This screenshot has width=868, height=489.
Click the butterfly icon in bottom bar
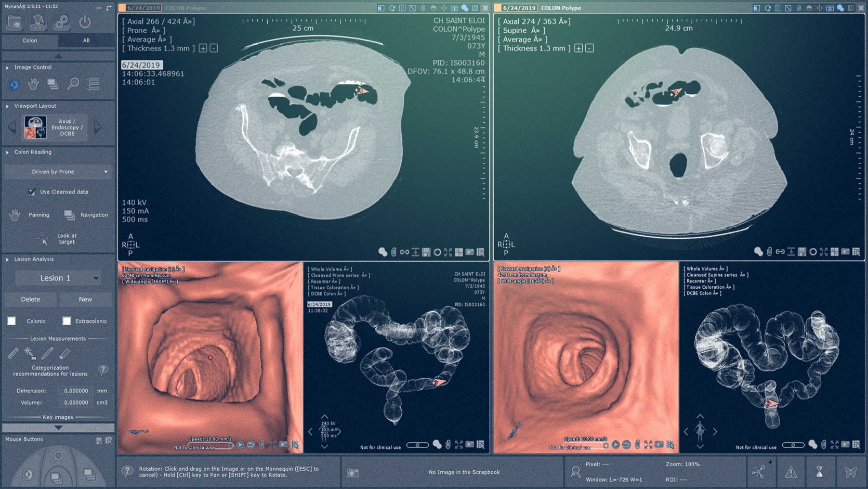850,472
